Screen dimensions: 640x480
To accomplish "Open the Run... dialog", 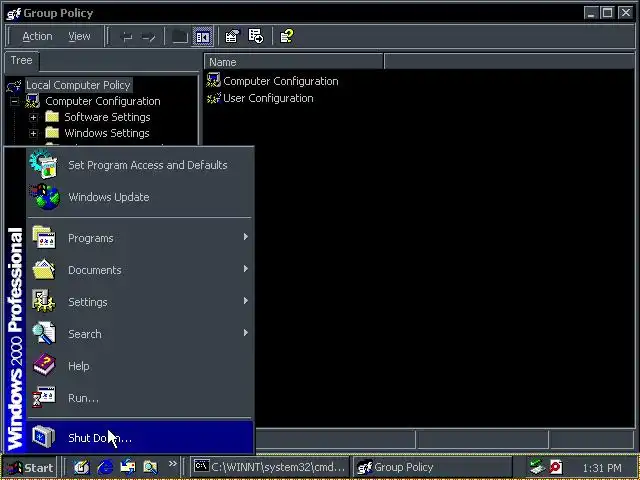I will point(140,398).
